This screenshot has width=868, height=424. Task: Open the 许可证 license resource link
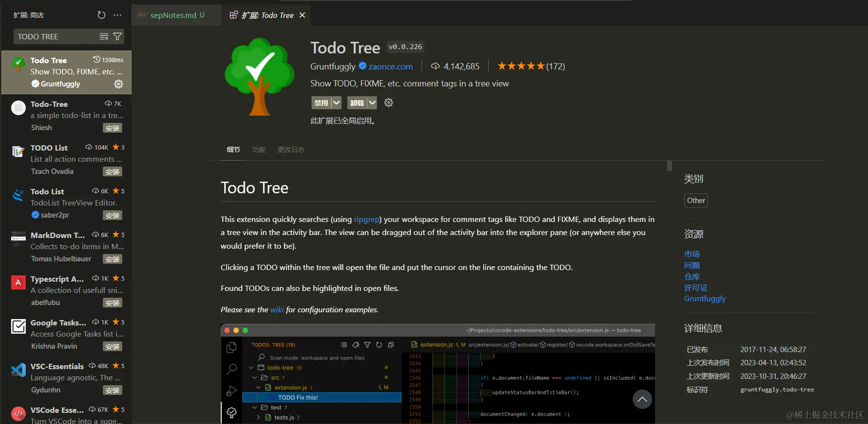pyautogui.click(x=696, y=288)
